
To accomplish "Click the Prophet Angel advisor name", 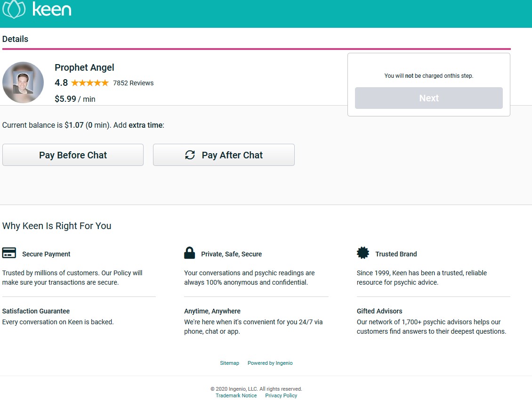I will coord(84,67).
